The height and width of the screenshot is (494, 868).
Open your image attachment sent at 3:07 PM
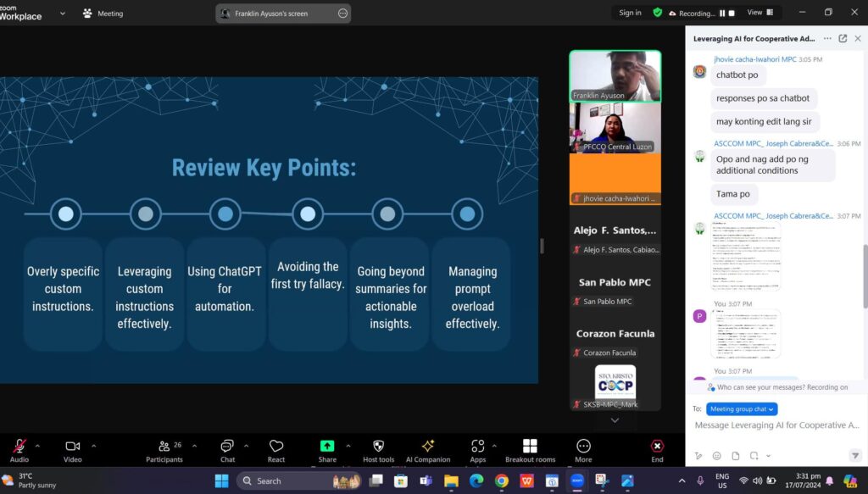click(746, 334)
